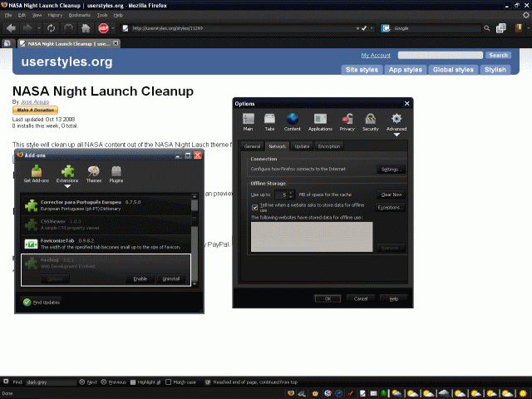Open the Privacy pane in Options
This screenshot has width=532, height=399.
pos(347,122)
